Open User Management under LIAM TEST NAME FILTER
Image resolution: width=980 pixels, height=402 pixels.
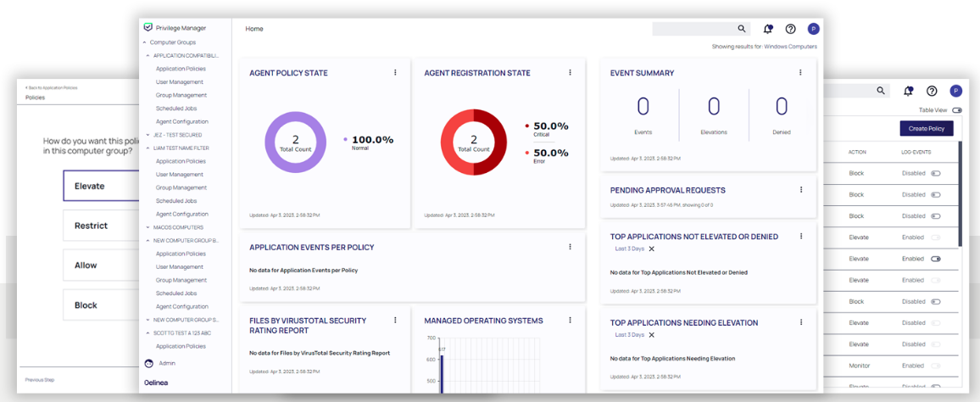[180, 175]
